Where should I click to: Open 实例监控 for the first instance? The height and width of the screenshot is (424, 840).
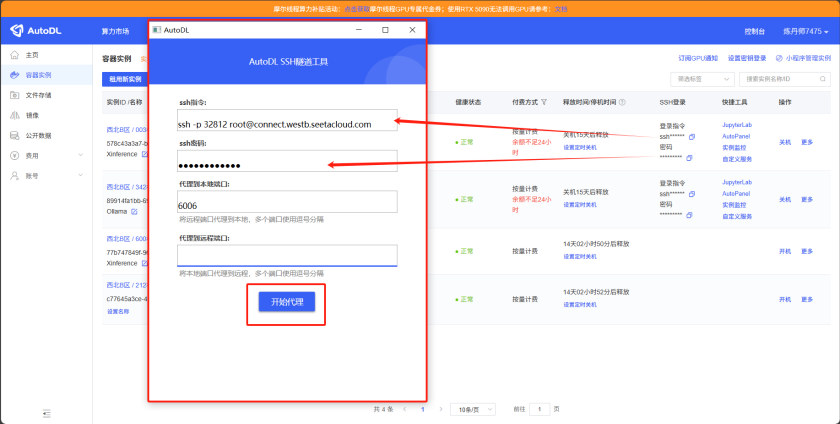click(x=734, y=147)
